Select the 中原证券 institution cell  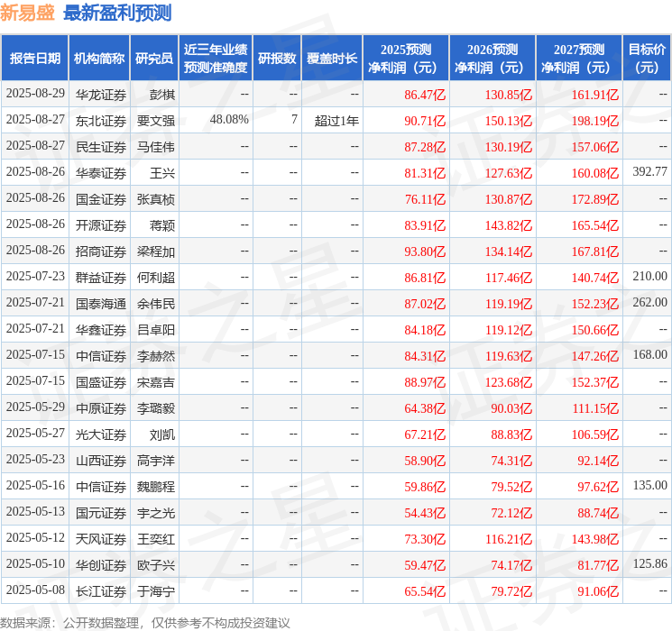pos(101,408)
